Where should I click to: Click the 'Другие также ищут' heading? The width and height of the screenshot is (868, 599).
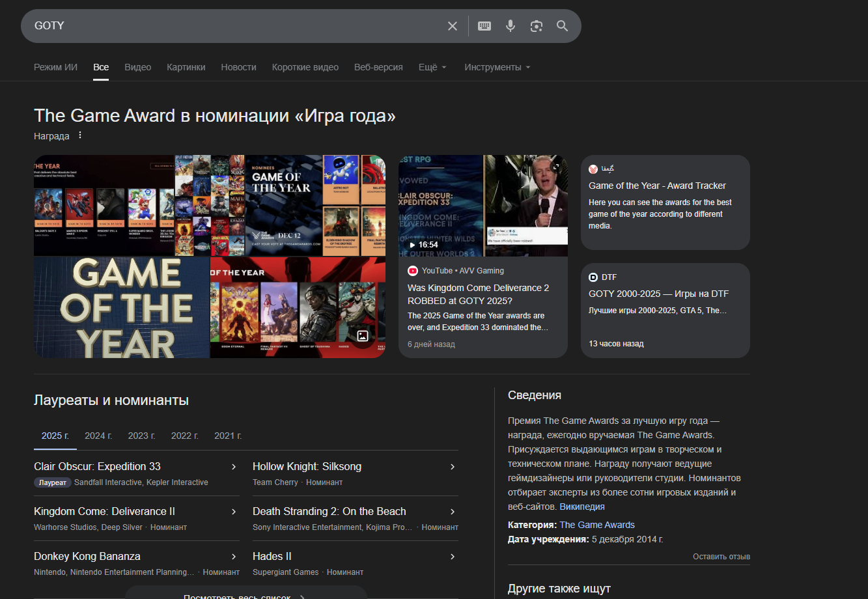pyautogui.click(x=559, y=589)
